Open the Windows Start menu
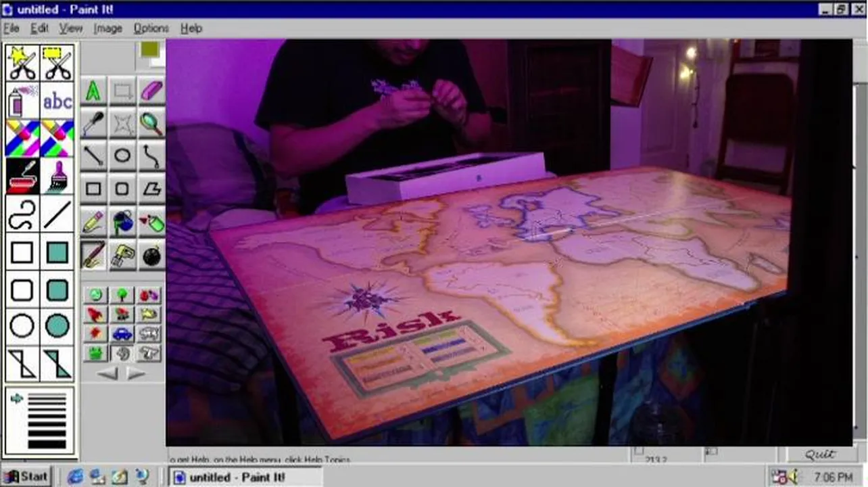Image resolution: width=868 pixels, height=487 pixels. 26,476
